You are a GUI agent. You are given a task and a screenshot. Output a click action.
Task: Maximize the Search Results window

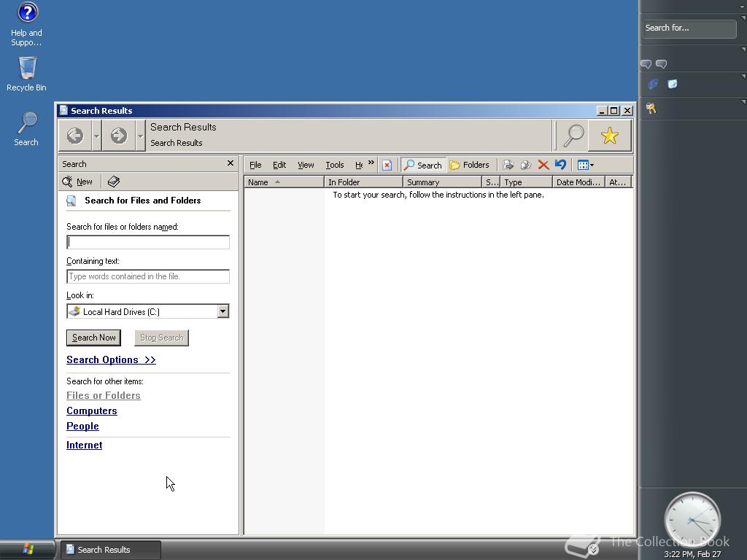(614, 111)
